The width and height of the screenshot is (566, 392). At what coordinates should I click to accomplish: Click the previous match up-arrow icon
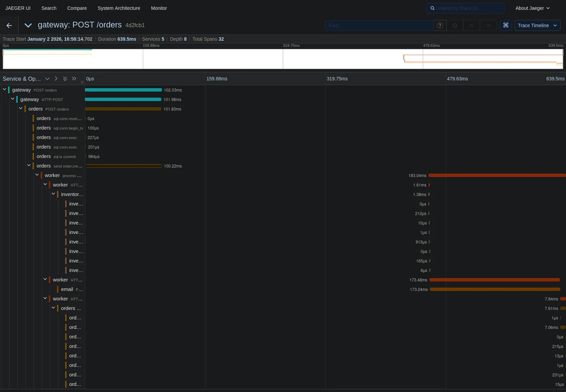click(x=471, y=25)
